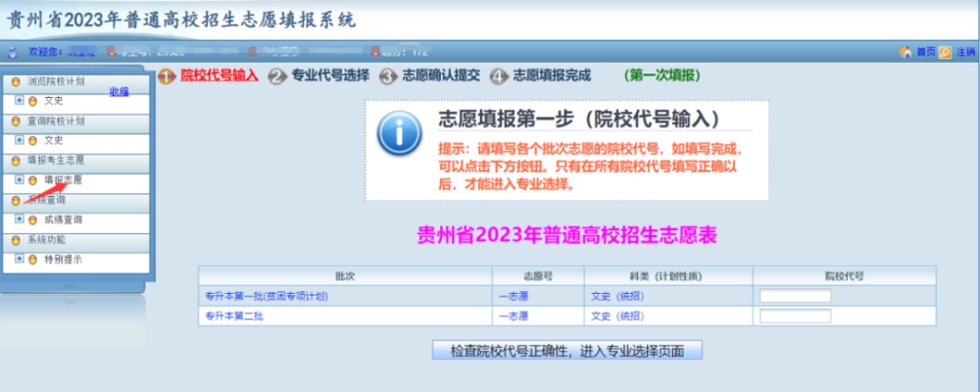The width and height of the screenshot is (980, 392).
Task: Click the user avatar icon beside 欢迎您
Action: coord(13,52)
